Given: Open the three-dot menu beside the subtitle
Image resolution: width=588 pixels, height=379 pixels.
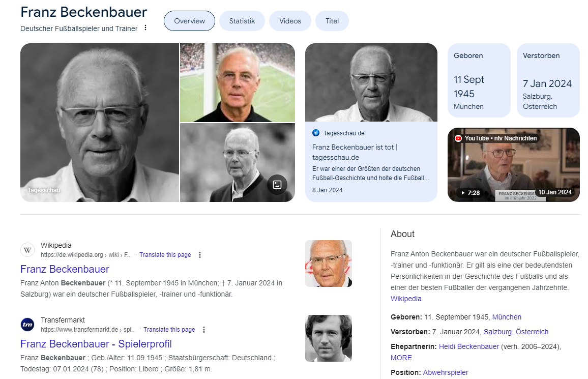Looking at the screenshot, I should point(145,28).
